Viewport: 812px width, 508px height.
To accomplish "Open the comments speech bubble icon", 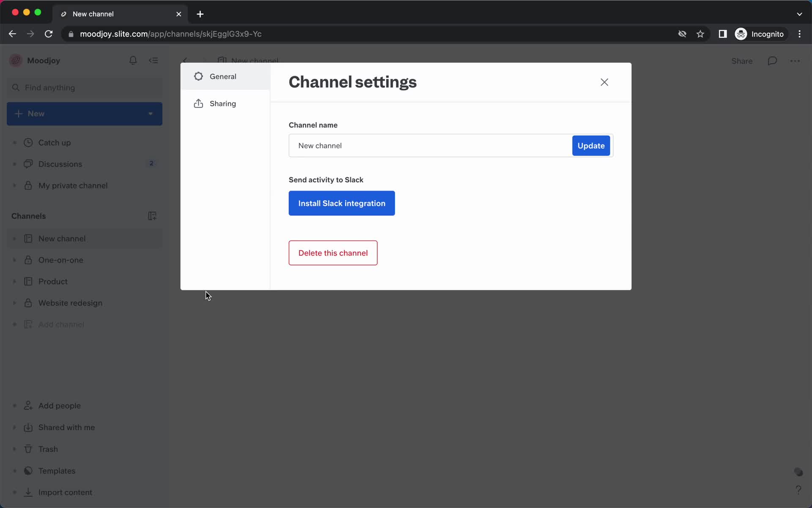I will click(772, 61).
